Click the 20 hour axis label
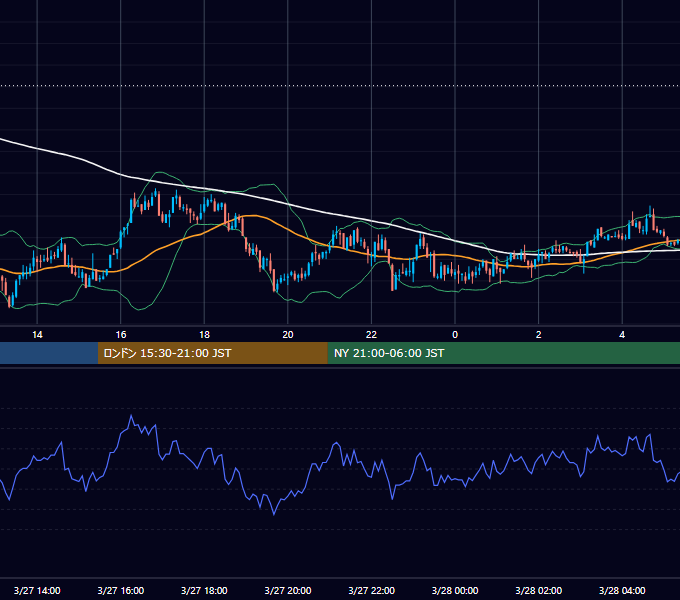The image size is (680, 600). tap(288, 335)
